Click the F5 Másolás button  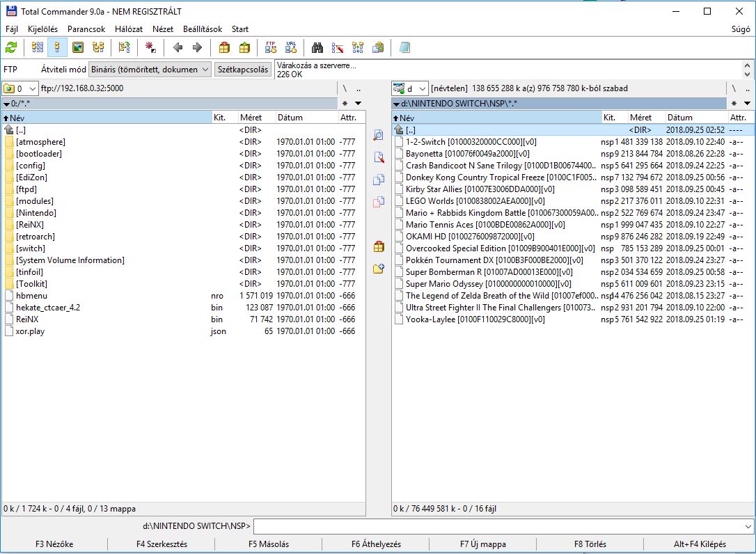click(269, 544)
